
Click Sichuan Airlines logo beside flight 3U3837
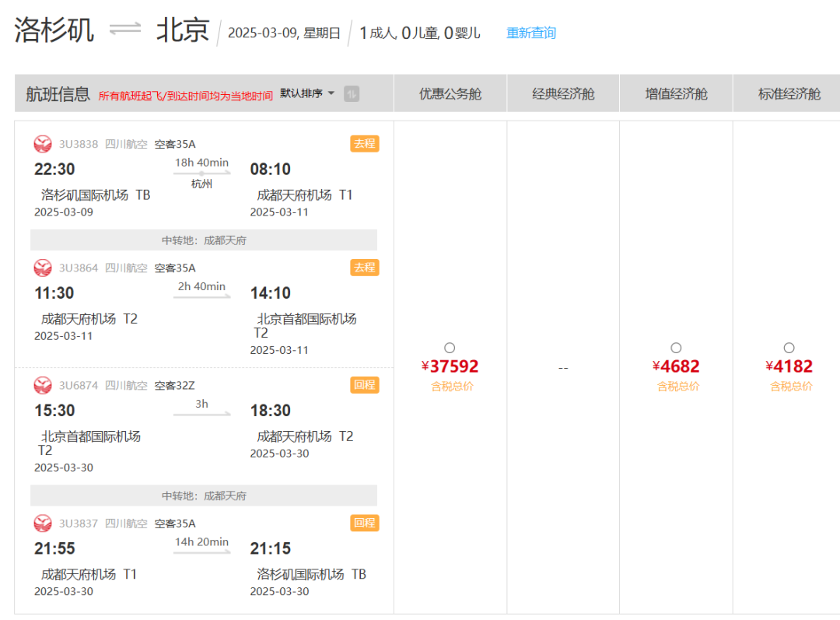[43, 524]
